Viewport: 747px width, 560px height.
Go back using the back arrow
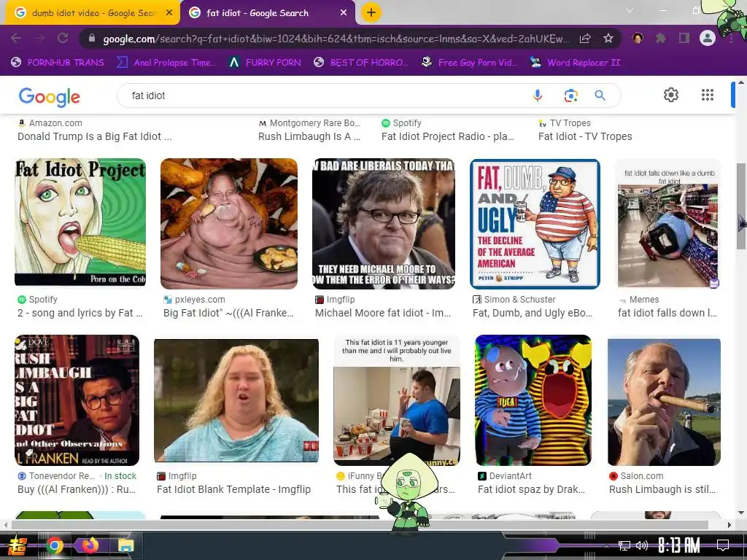(16, 38)
